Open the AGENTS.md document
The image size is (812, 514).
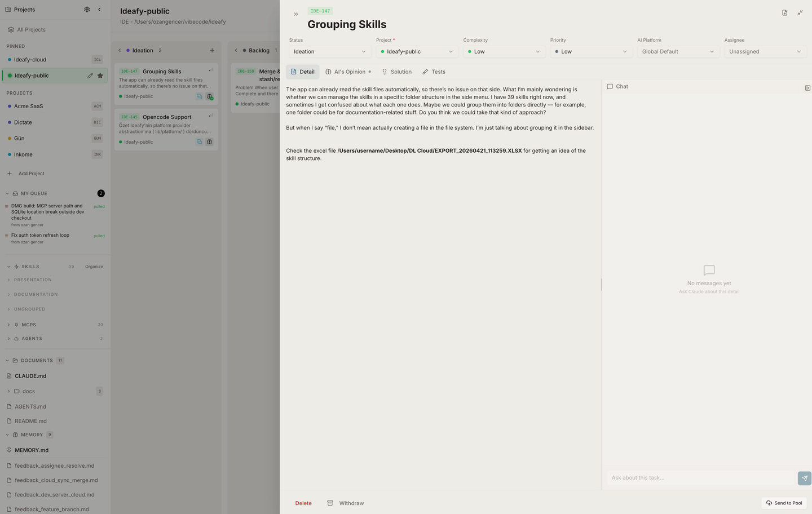[x=30, y=406]
